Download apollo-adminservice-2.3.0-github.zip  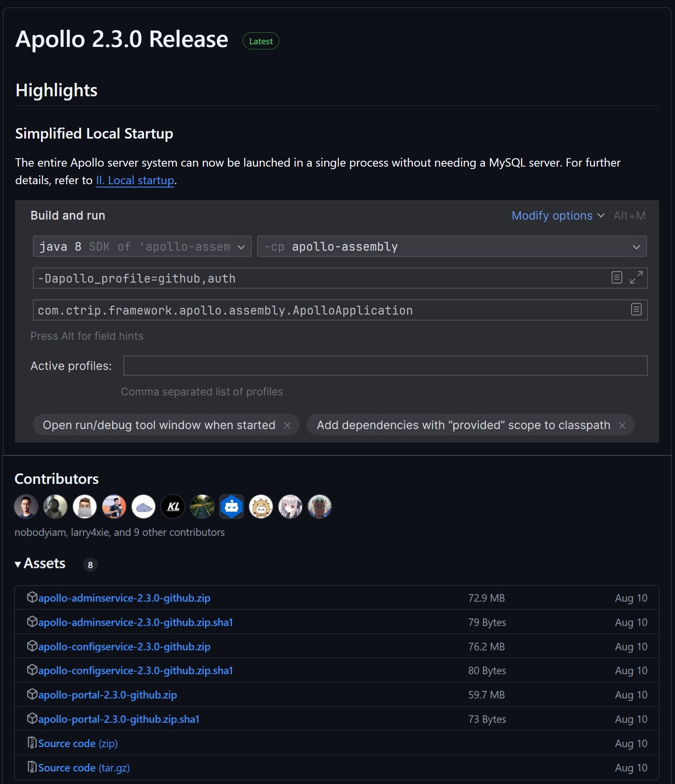coord(124,598)
